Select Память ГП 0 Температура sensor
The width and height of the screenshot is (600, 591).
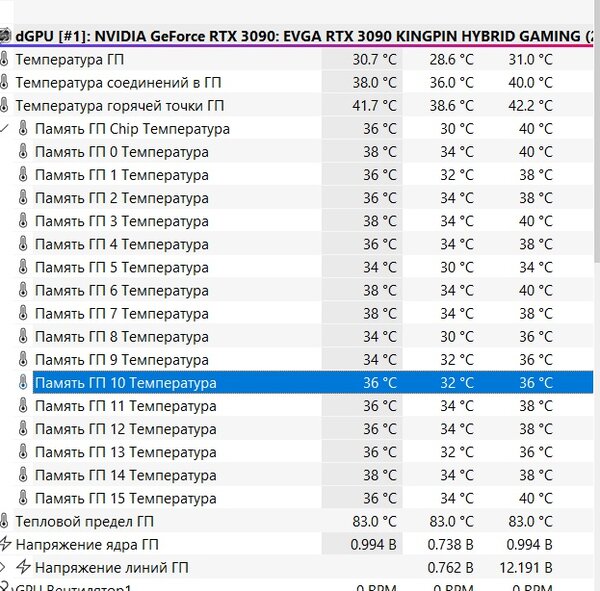pos(122,152)
